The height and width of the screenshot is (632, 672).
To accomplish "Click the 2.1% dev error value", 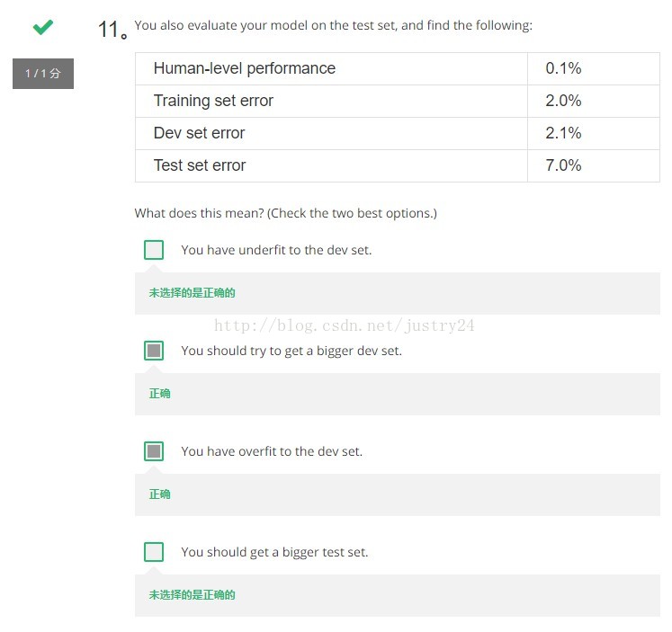I will (563, 133).
